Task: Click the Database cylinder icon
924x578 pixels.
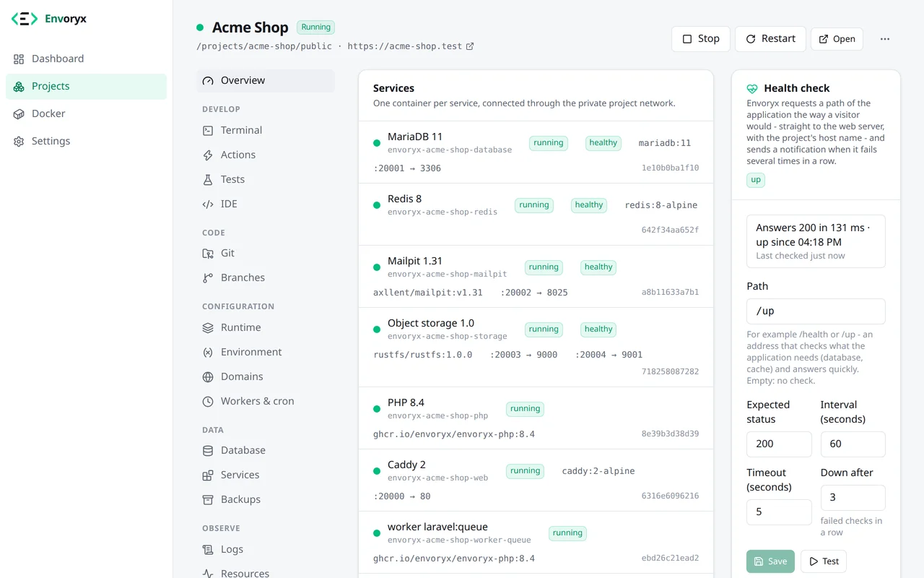Action: tap(208, 451)
